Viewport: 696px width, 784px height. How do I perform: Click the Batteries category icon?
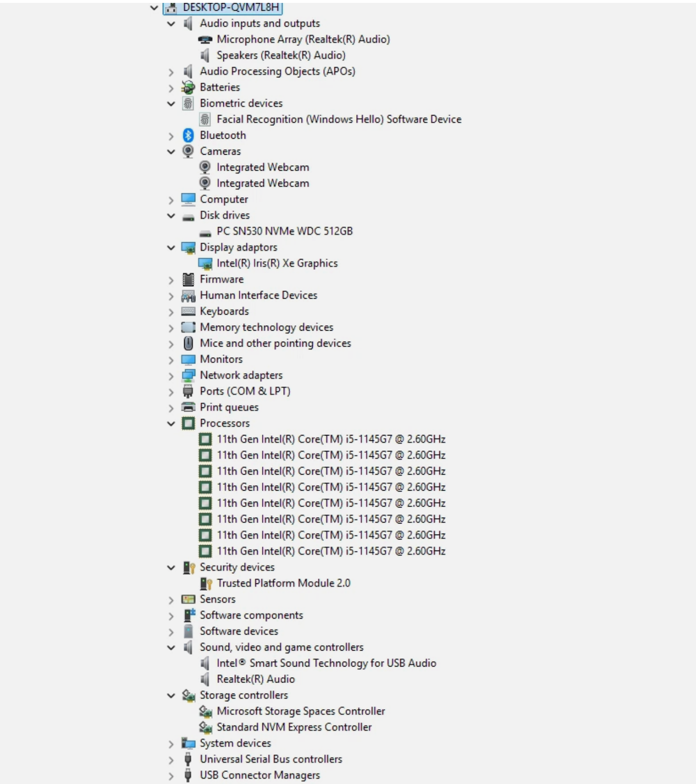pos(188,87)
